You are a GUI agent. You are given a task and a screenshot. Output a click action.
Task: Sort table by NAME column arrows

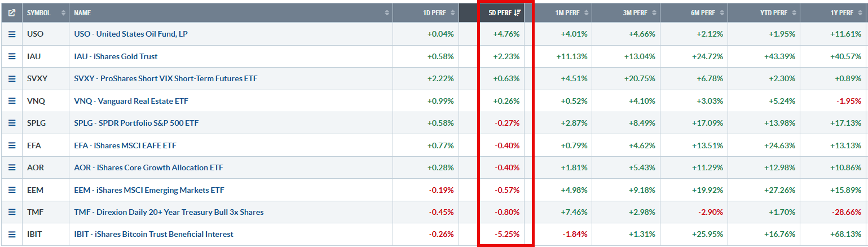pyautogui.click(x=387, y=12)
